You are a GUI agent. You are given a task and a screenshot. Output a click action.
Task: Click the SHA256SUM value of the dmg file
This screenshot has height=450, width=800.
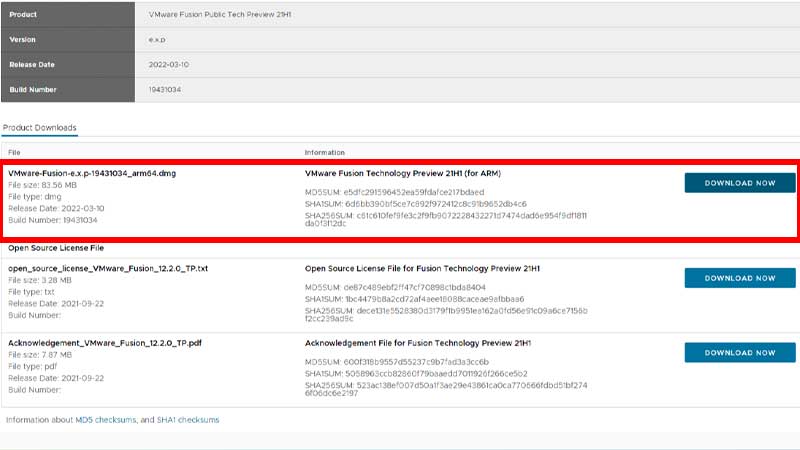pos(446,219)
